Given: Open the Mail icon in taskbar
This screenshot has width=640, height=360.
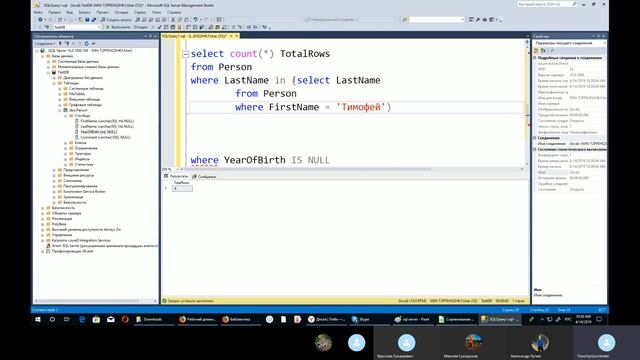Looking at the screenshot, I should click(x=111, y=319).
